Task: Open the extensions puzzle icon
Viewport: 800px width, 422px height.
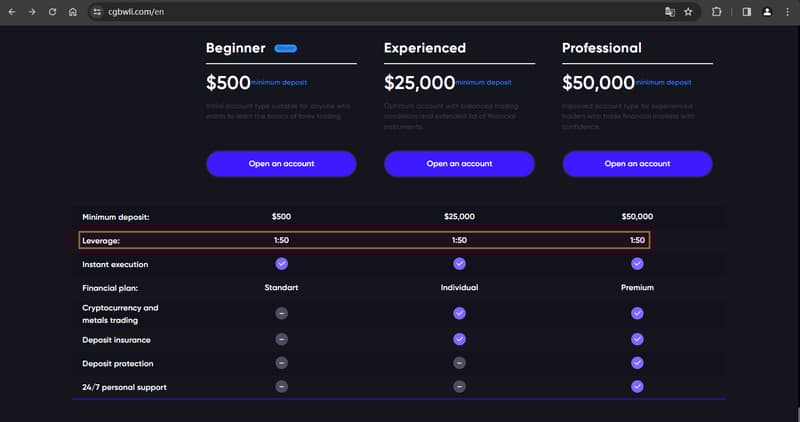Action: 716,12
